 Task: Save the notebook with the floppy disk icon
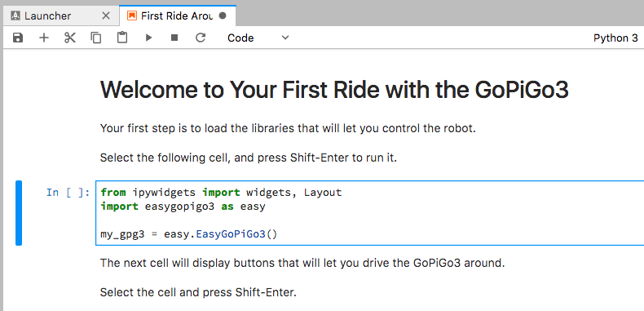18,38
